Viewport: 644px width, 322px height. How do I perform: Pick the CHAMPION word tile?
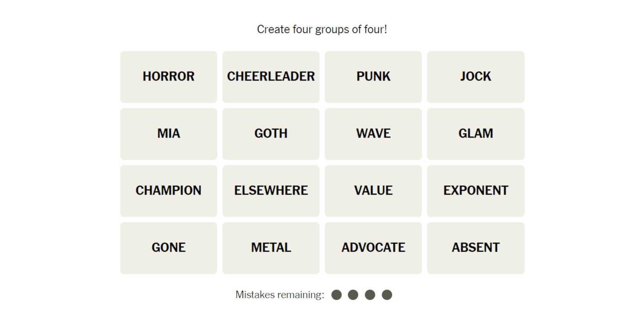click(169, 191)
